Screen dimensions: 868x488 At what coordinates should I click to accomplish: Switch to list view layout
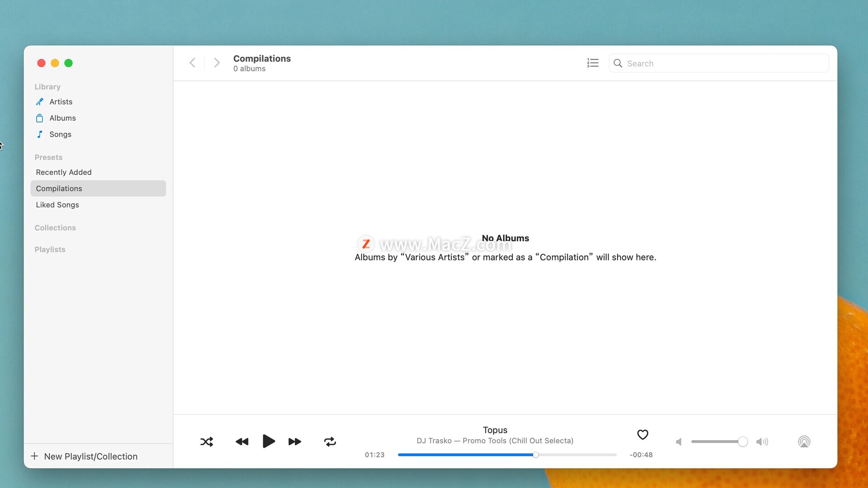click(593, 63)
